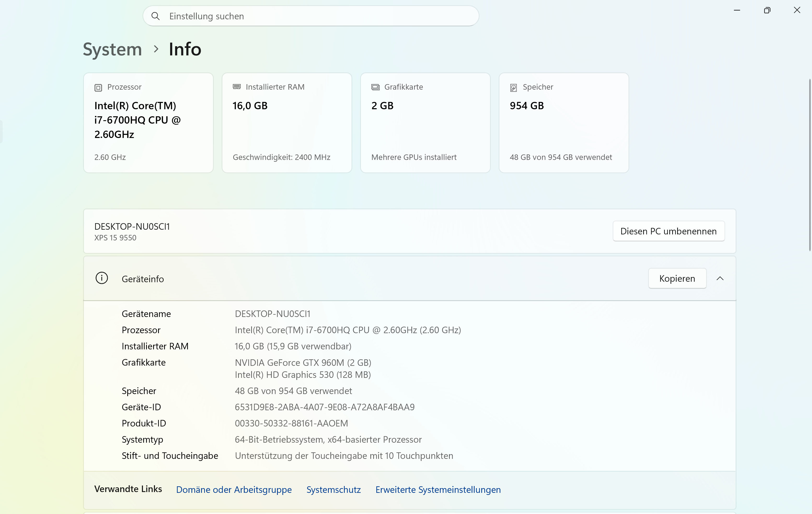Click the Prozessor chip icon
This screenshot has width=812, height=514.
pos(98,87)
